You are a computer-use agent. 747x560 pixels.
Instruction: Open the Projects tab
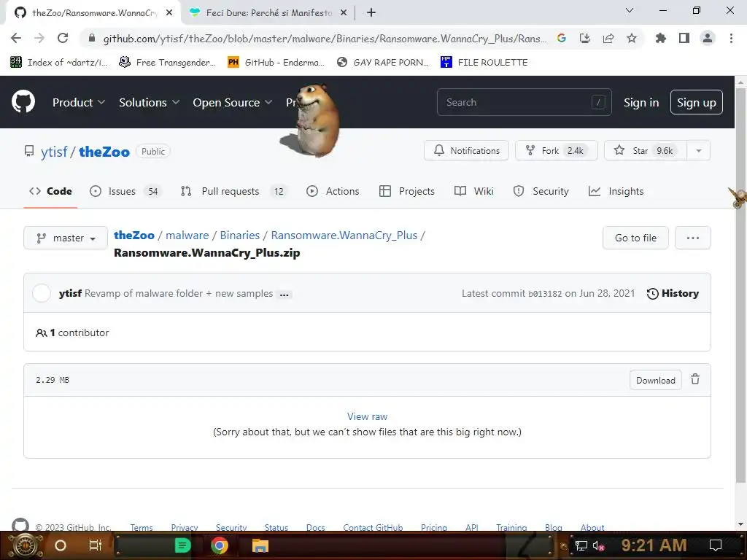click(x=407, y=191)
